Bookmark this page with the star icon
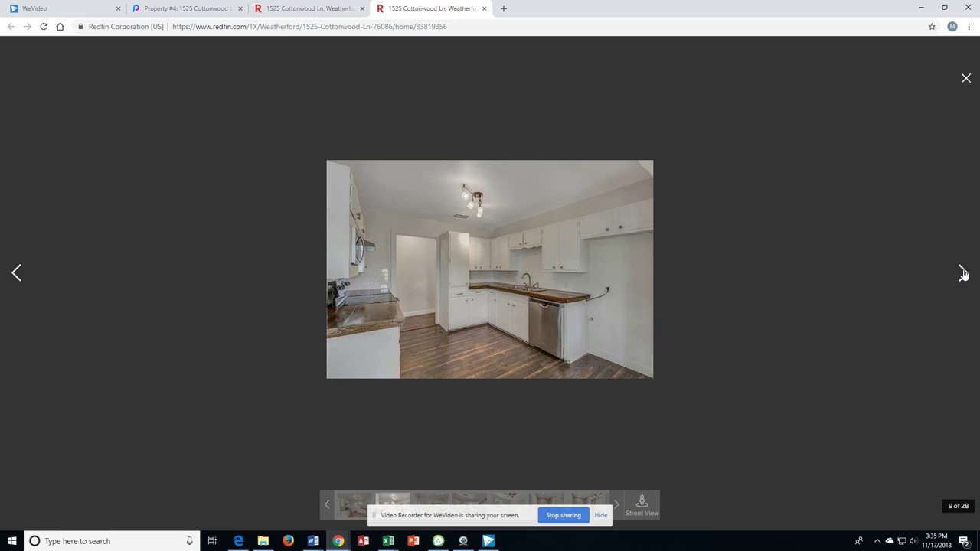The width and height of the screenshot is (980, 551). tap(932, 26)
